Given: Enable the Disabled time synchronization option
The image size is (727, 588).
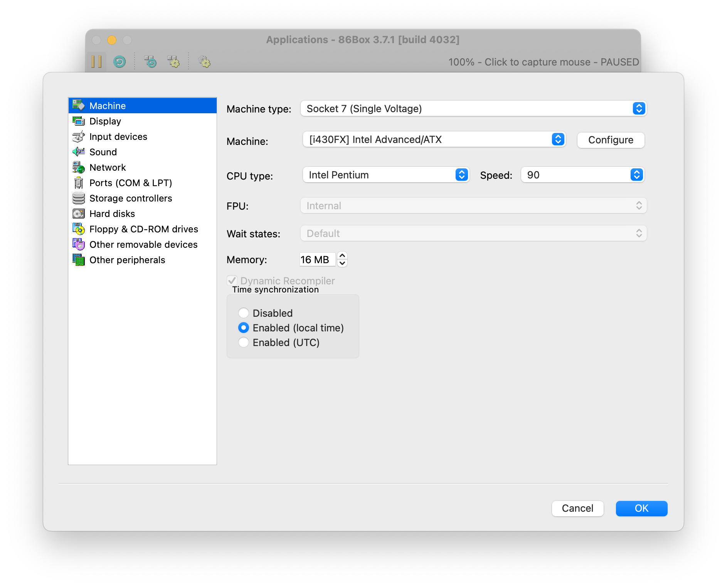Looking at the screenshot, I should pos(243,313).
